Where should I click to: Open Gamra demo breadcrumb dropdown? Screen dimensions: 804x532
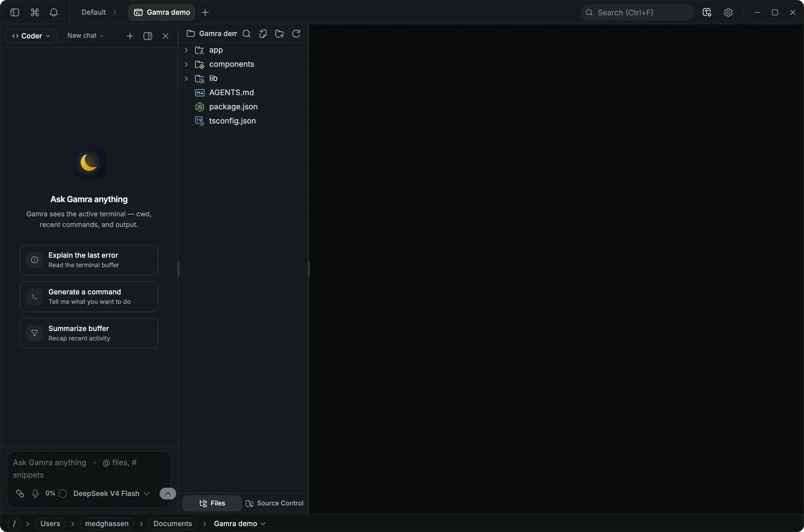coord(240,524)
